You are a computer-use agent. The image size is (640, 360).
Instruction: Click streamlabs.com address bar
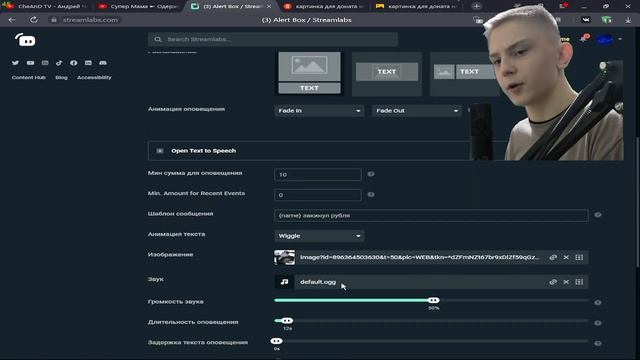[x=90, y=20]
